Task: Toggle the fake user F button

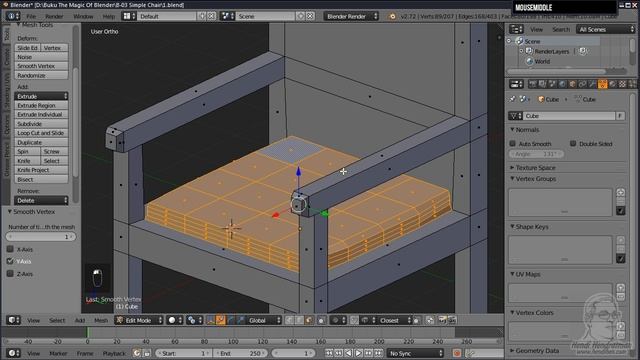Action: (620, 116)
